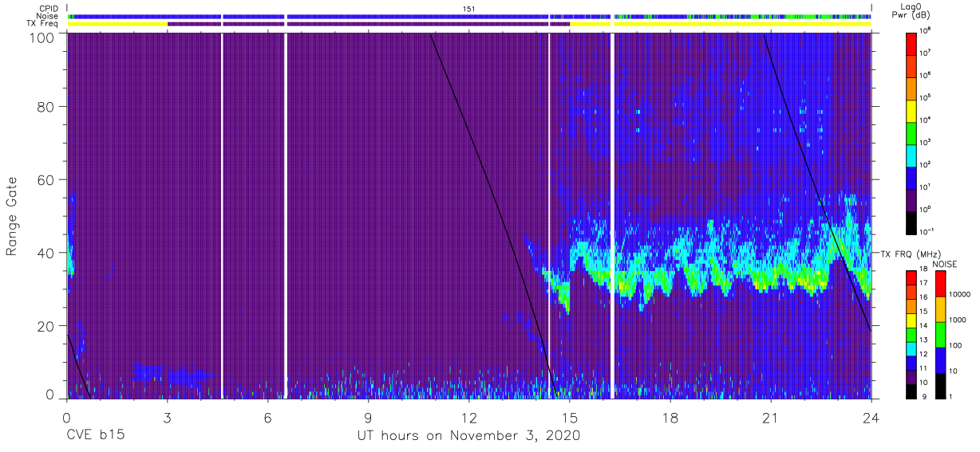The image size is (980, 452).
Task: Click the '10000' tick on the NOISE colorbar
Action: pos(958,296)
